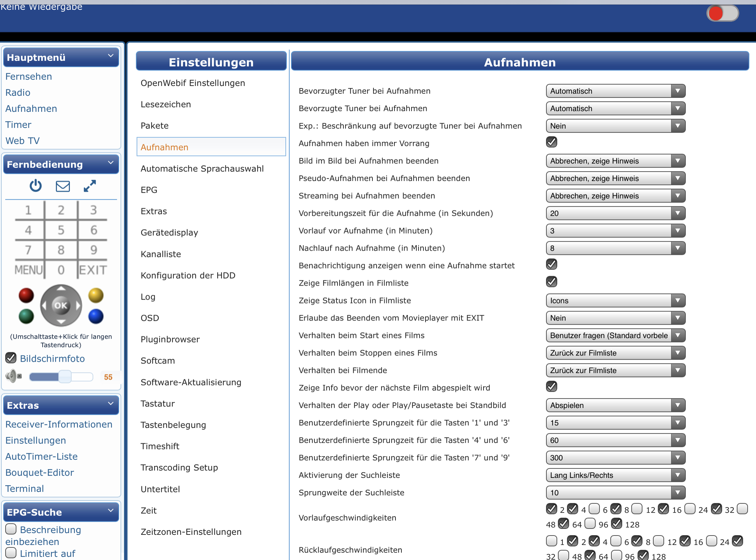Open Aktivierung der Suchleiste dropdown

[x=616, y=475]
